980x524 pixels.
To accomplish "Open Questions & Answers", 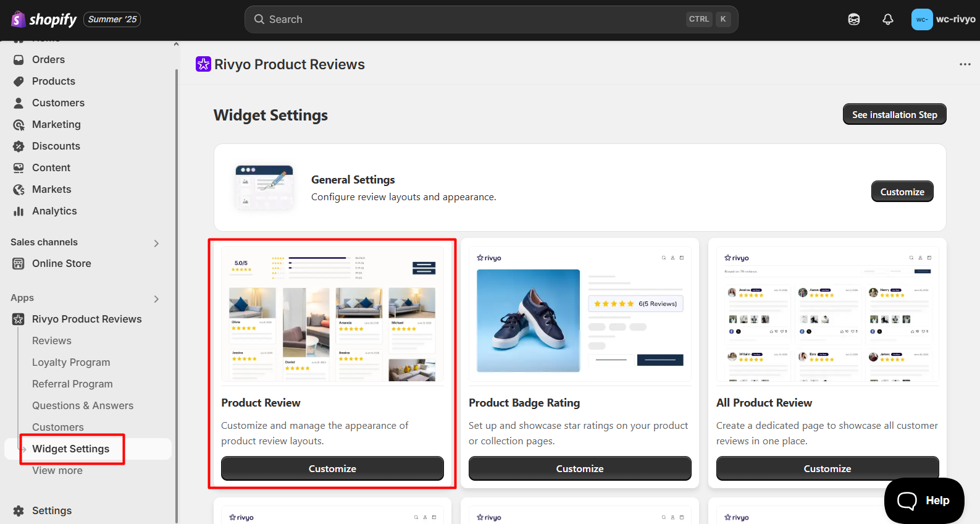I will 83,406.
